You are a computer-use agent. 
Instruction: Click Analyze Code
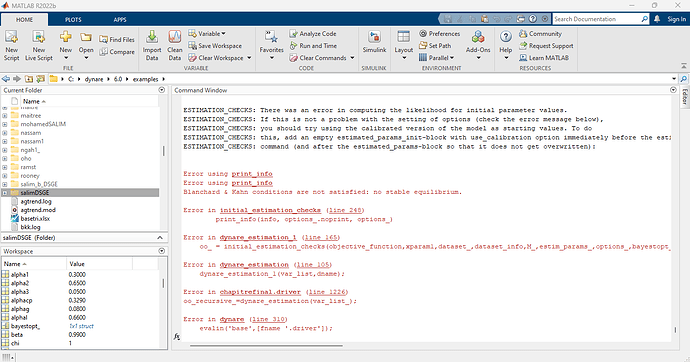coord(313,33)
